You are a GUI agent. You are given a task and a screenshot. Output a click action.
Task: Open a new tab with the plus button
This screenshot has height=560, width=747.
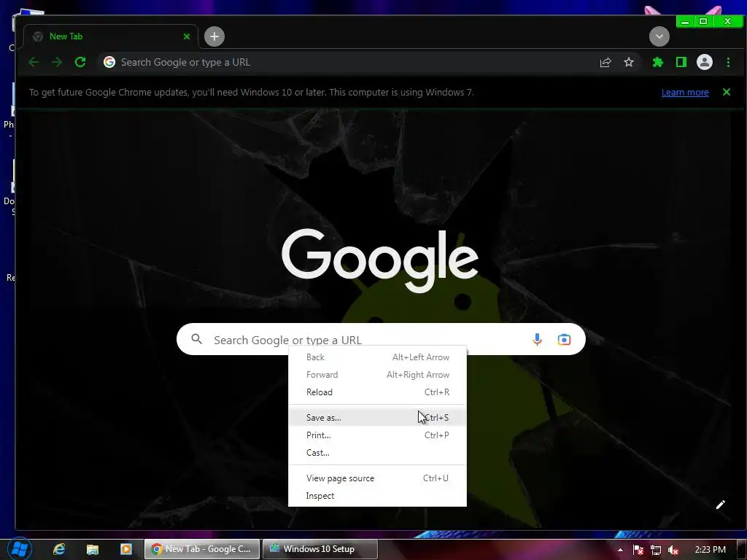[x=214, y=36]
